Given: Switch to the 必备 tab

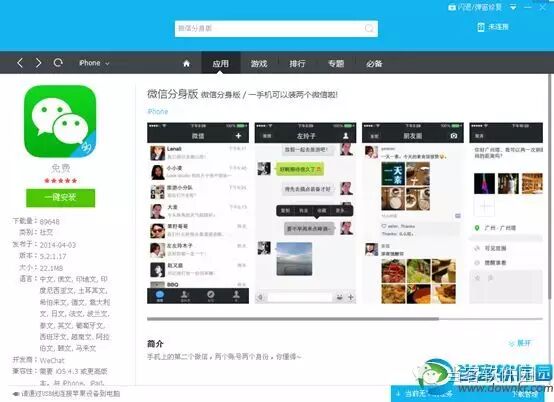Looking at the screenshot, I should pyautogui.click(x=374, y=64).
